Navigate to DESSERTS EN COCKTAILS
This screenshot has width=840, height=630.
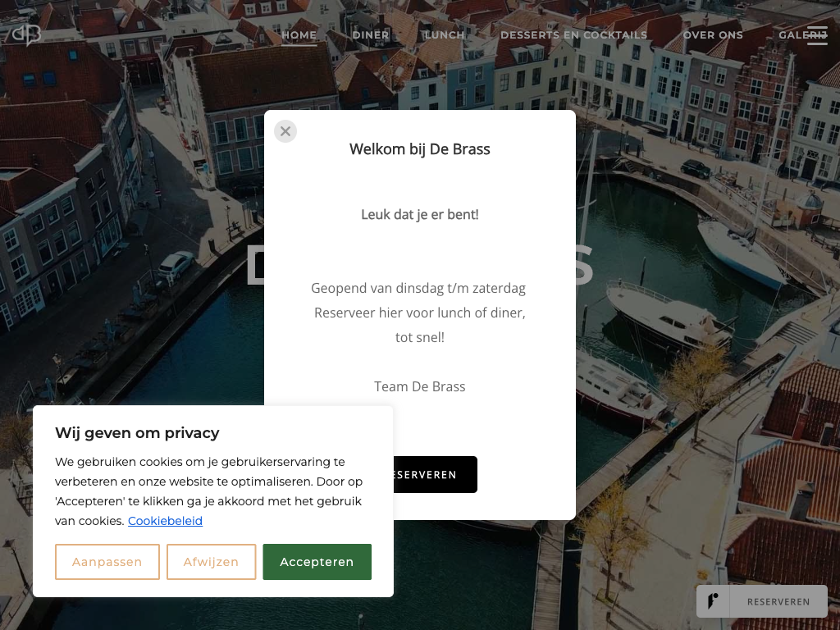point(573,35)
